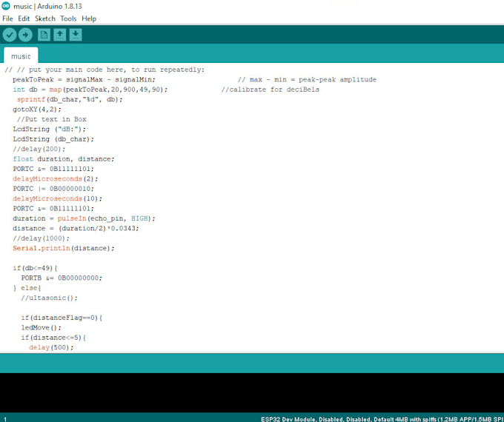Click the calibrate for deciBels comment
Image resolution: width=504 pixels, height=422 pixels.
270,89
